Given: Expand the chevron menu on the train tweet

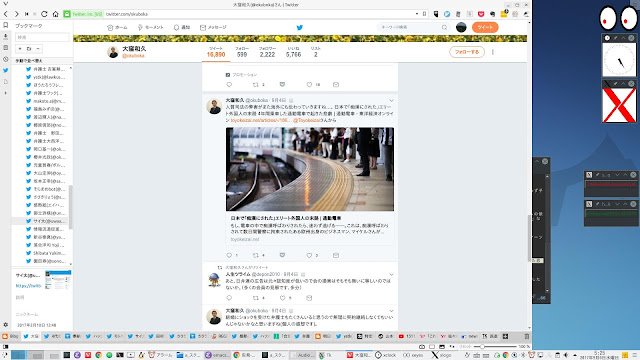Looking at the screenshot, I should [x=391, y=100].
